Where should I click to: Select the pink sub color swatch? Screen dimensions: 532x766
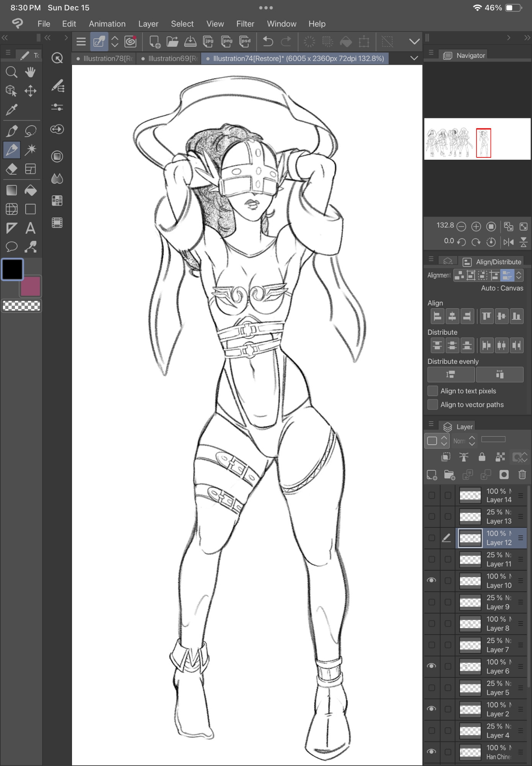31,286
